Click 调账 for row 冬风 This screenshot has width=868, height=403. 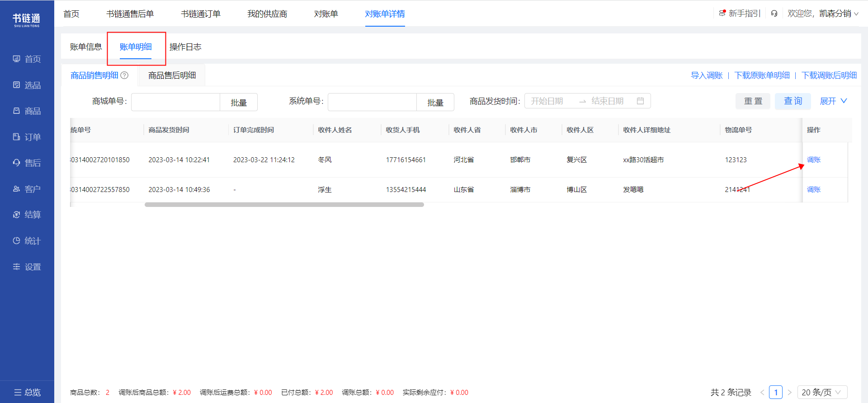(814, 160)
